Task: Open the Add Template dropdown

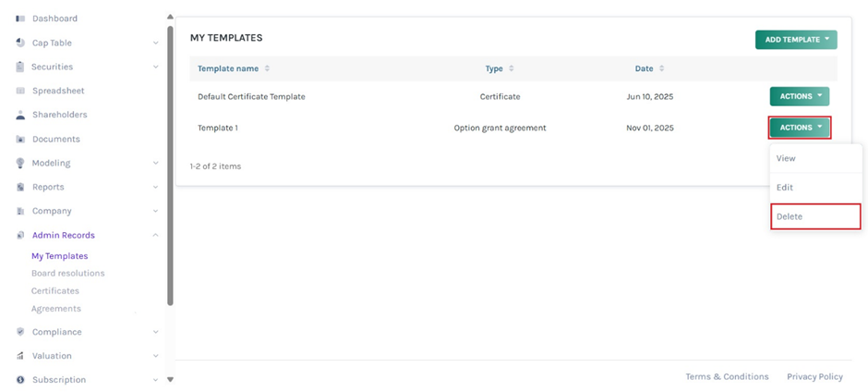Action: 796,40
